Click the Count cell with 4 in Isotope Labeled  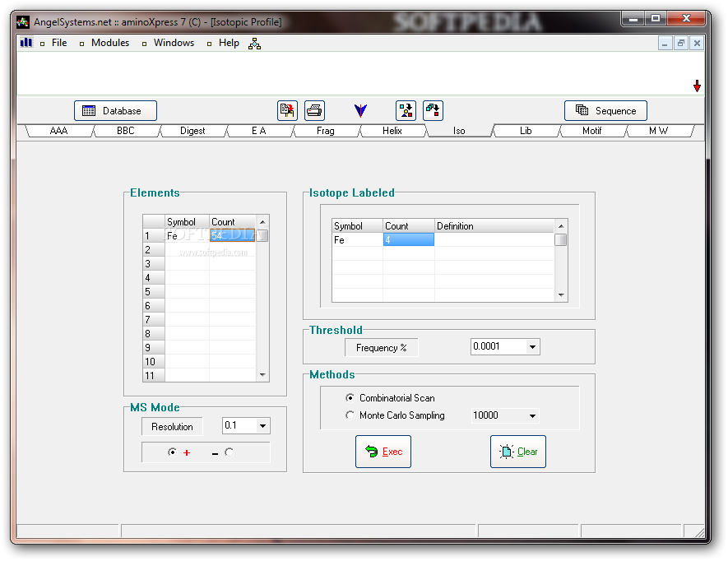tap(409, 239)
